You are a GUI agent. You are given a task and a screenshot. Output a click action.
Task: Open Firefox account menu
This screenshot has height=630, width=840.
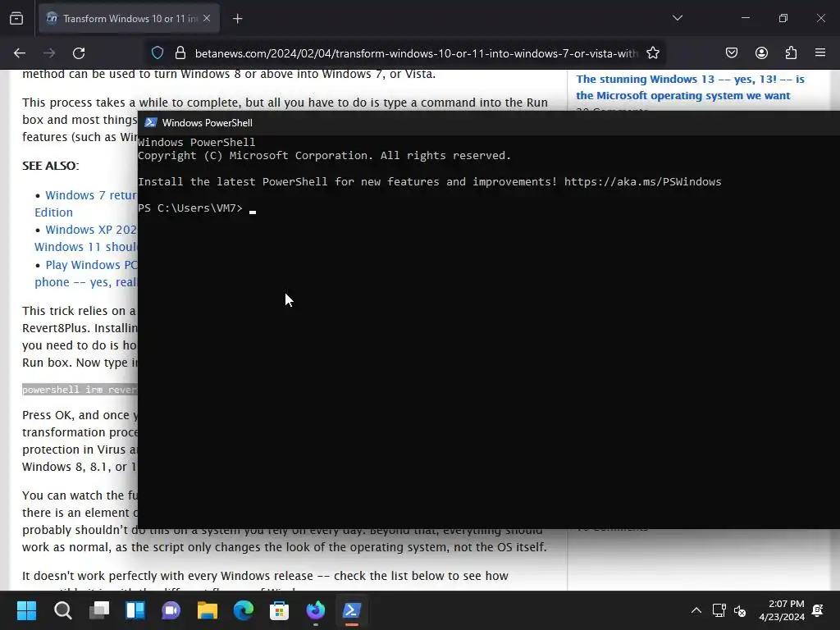click(761, 52)
